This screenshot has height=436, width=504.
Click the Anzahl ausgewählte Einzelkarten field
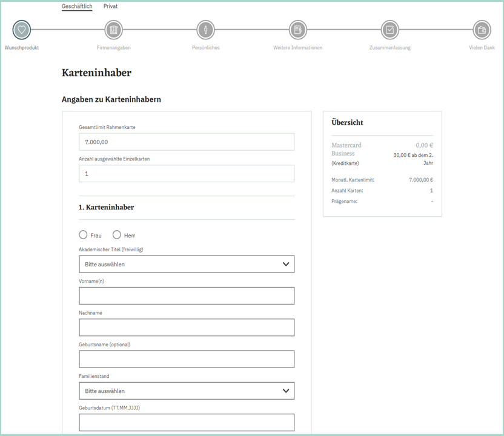pos(186,173)
